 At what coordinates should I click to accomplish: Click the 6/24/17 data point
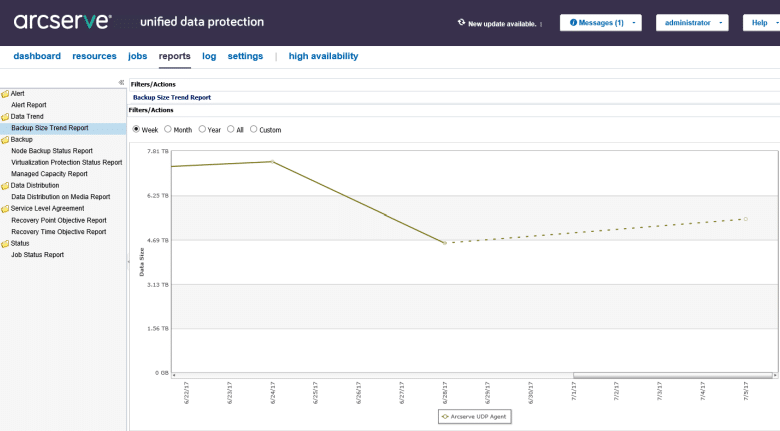[x=272, y=161]
